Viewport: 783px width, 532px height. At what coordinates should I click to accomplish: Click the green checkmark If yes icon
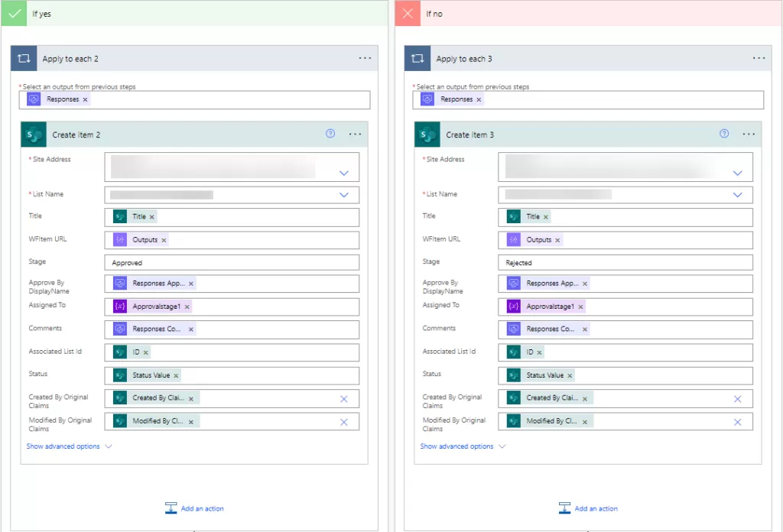coord(14,13)
